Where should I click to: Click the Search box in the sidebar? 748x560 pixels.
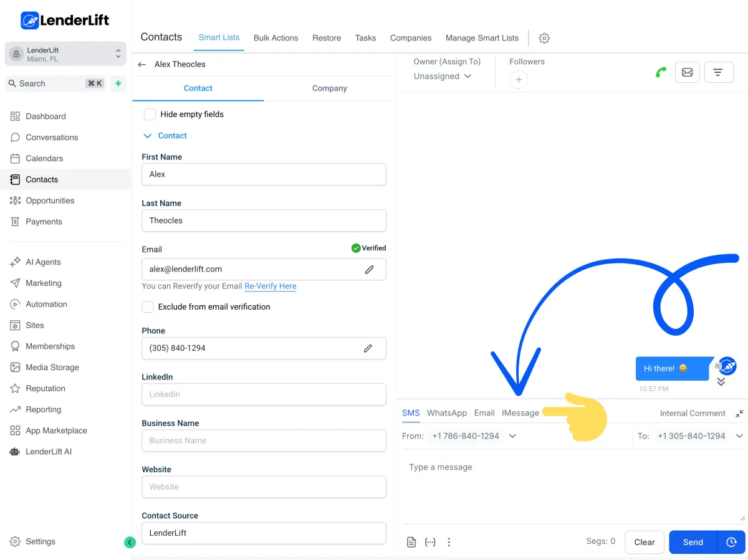(56, 83)
